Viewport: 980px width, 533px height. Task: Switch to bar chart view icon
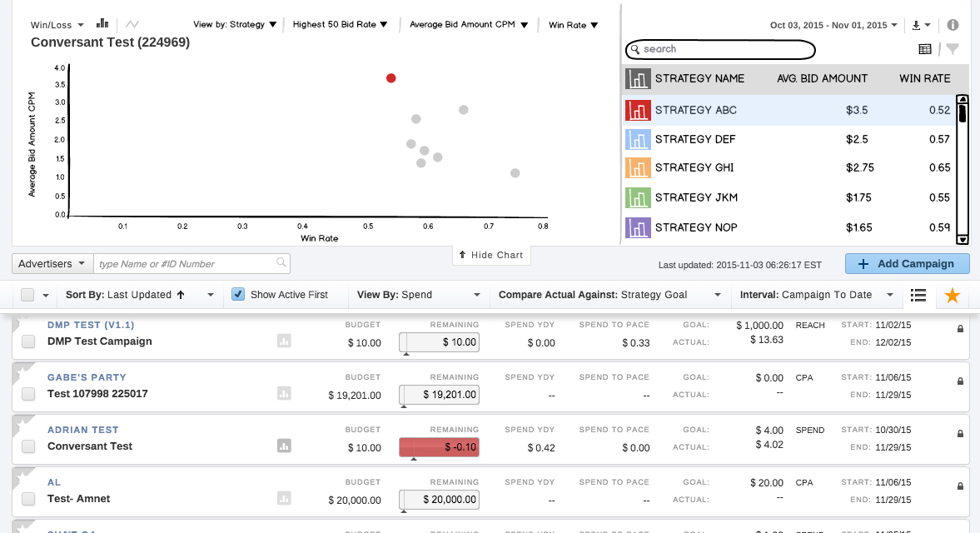click(x=102, y=24)
